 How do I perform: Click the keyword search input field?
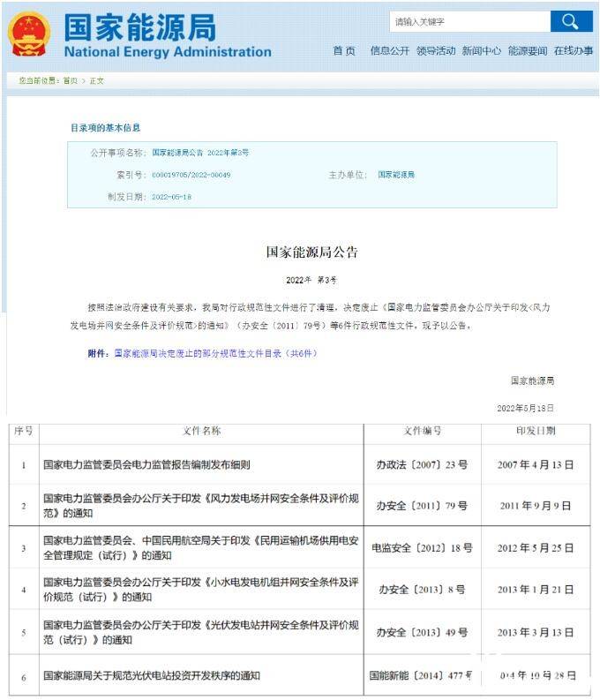click(469, 21)
